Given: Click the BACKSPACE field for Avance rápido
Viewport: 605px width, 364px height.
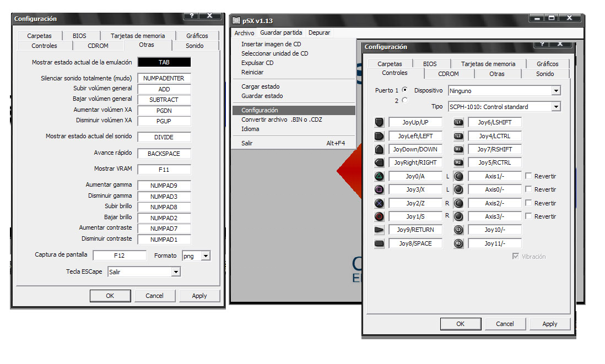Looking at the screenshot, I should click(164, 154).
